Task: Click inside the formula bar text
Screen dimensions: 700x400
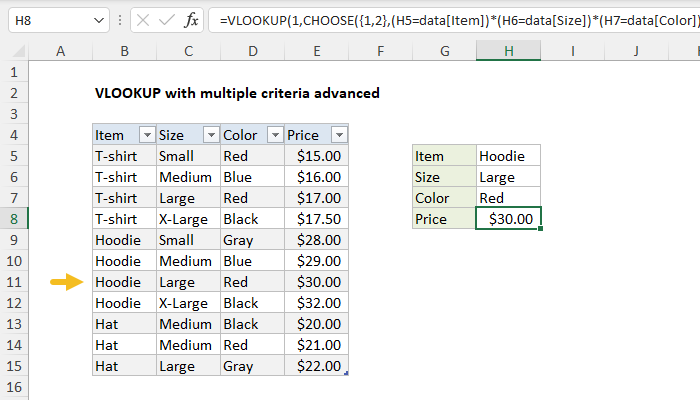Action: point(450,20)
